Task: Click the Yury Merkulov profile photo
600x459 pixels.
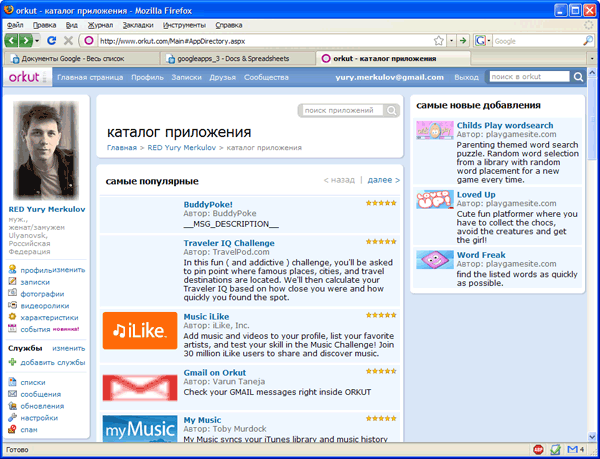Action: (x=46, y=150)
